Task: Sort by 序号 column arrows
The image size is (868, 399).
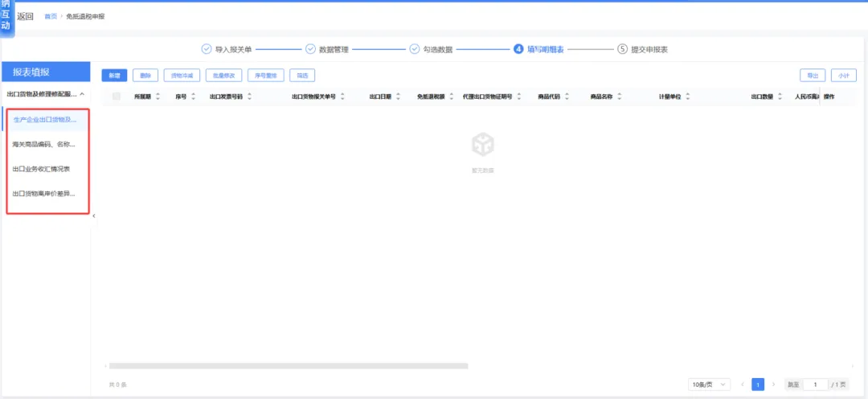Action: pyautogui.click(x=193, y=97)
